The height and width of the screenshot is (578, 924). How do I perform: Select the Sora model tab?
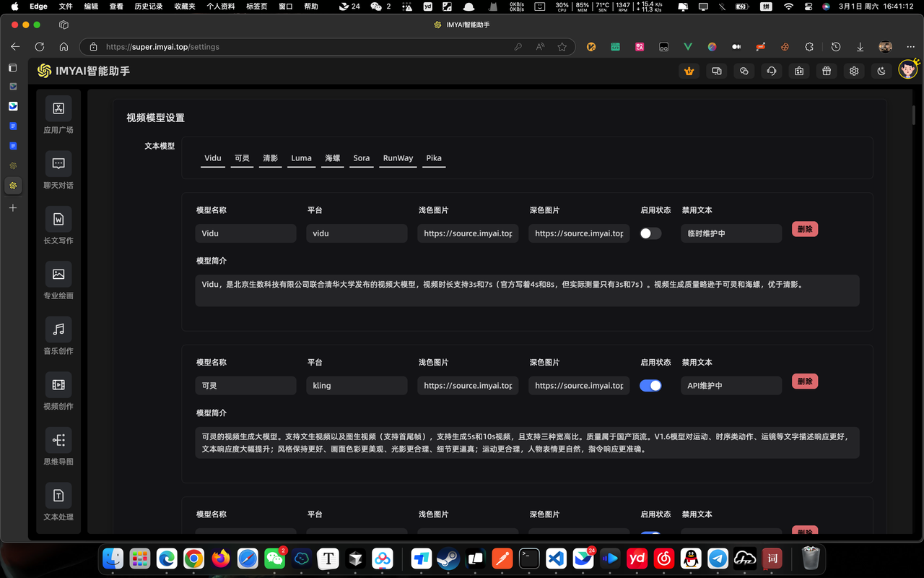click(362, 158)
